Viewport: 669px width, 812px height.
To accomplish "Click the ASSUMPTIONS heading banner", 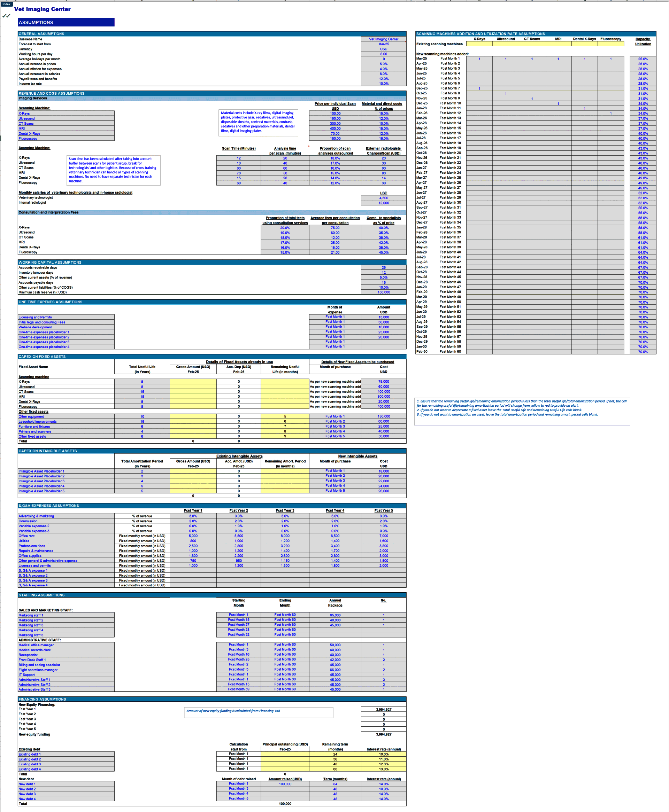I will point(66,22).
